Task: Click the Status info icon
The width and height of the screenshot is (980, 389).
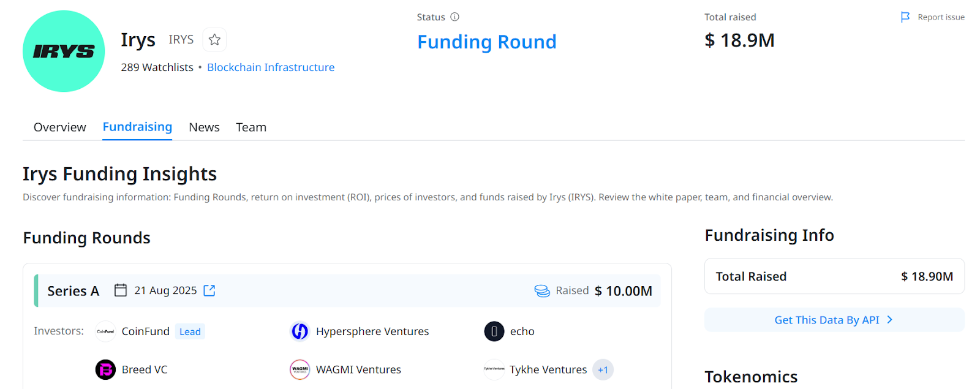Action: 454,17
